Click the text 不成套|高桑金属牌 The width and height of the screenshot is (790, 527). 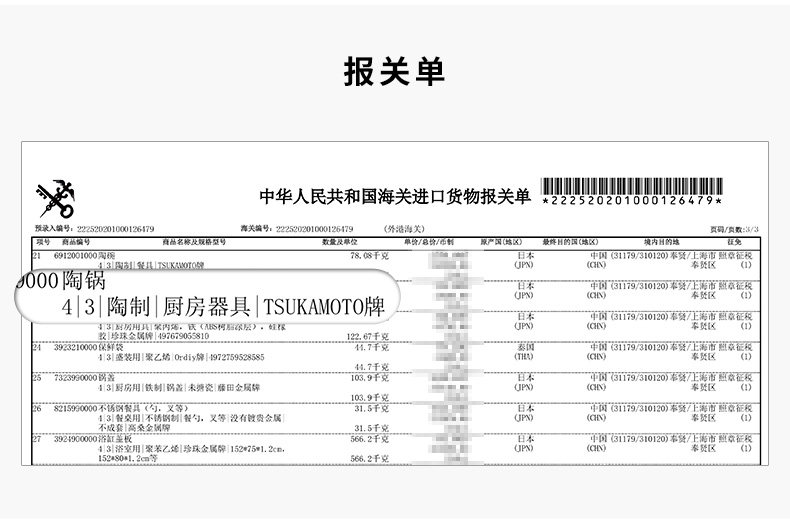pyautogui.click(x=134, y=428)
